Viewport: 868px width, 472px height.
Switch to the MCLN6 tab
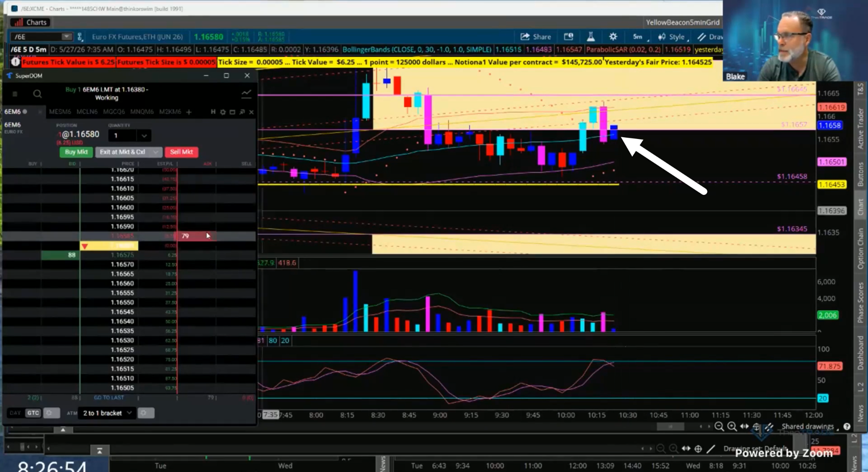point(87,112)
